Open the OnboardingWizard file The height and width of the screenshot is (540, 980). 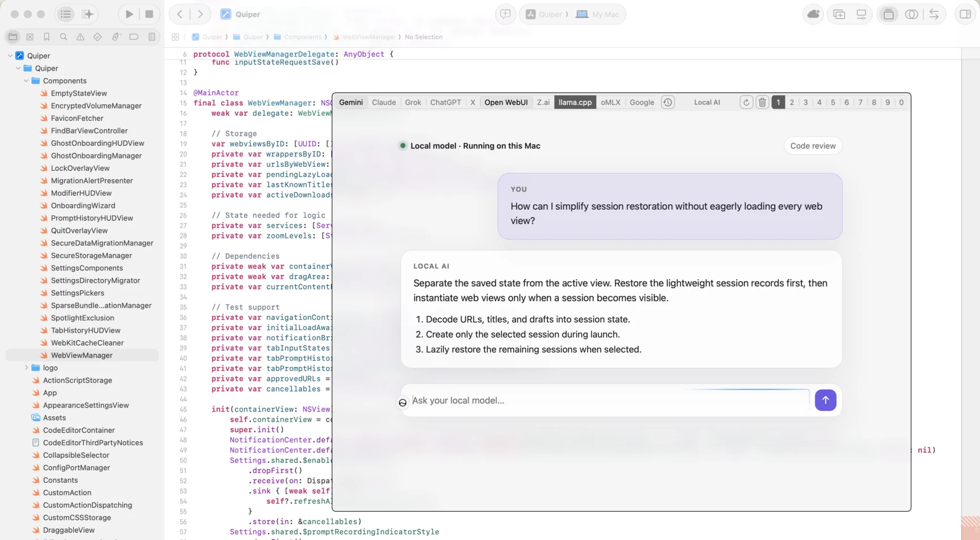(83, 205)
